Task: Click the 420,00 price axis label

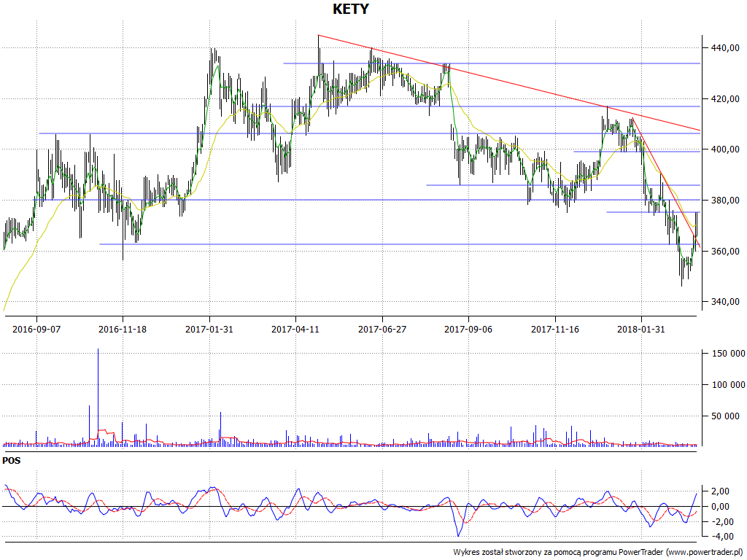Action: pyautogui.click(x=724, y=98)
